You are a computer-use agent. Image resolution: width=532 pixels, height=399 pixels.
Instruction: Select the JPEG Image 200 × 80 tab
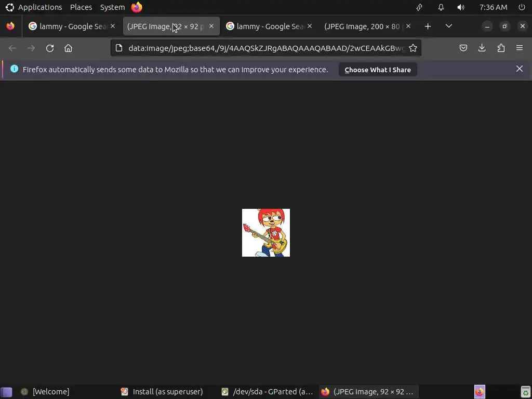367,26
